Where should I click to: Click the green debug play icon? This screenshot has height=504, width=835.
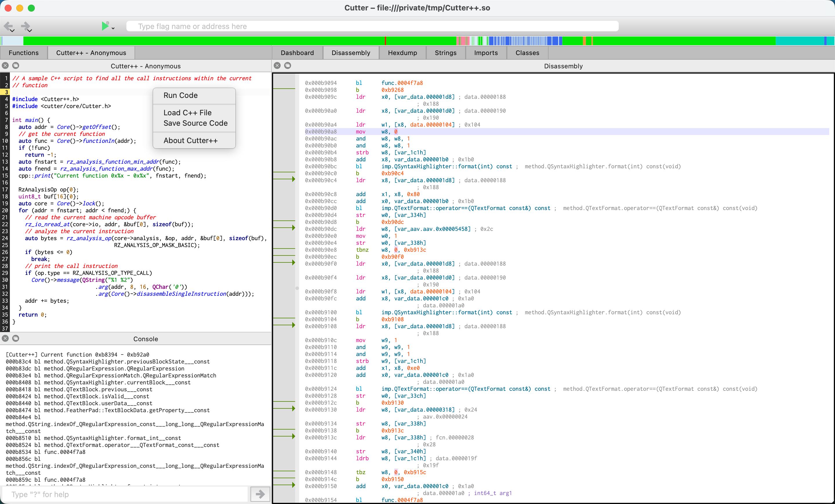(x=106, y=26)
